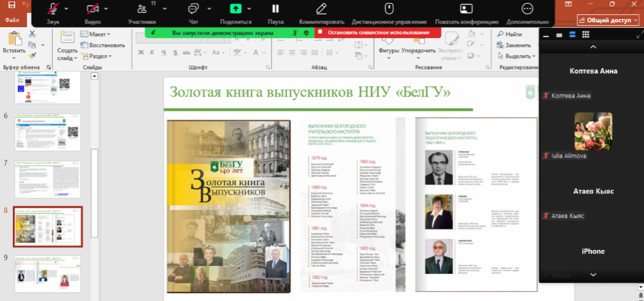Image resolution: width=644 pixels, height=301 pixels.
Task: Open the Макет layout dropdown
Action: [96, 34]
